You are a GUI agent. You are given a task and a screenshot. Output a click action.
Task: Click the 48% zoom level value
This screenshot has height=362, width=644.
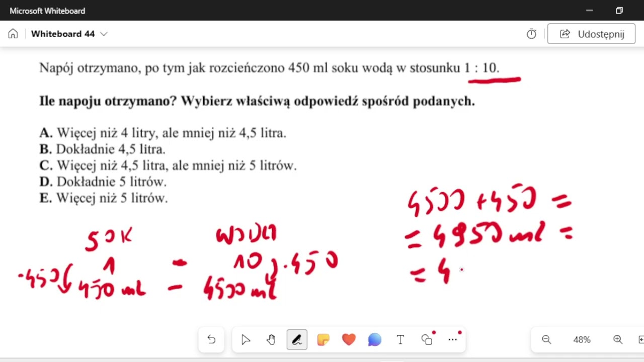click(582, 340)
